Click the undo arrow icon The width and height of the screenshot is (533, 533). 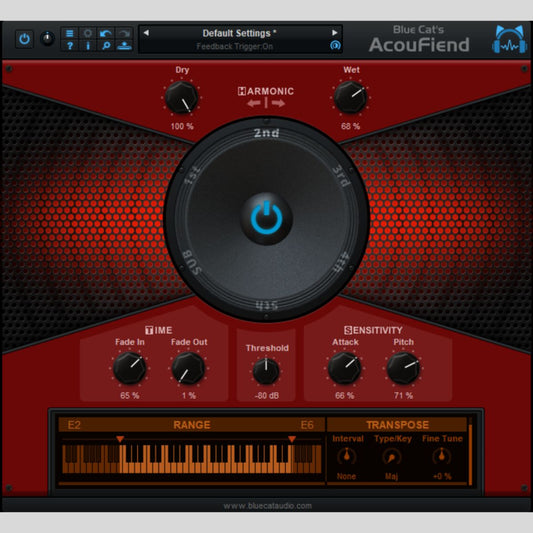coord(106,33)
